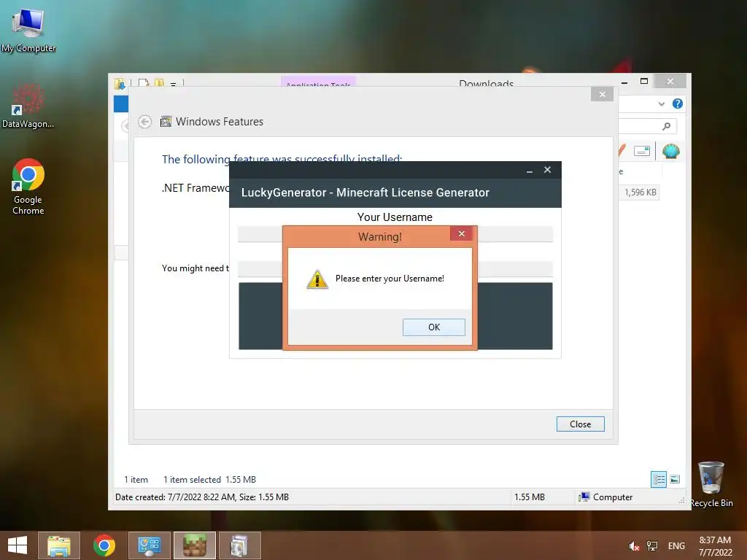
Task: Click the Application Tools ribbon tab
Action: point(318,82)
